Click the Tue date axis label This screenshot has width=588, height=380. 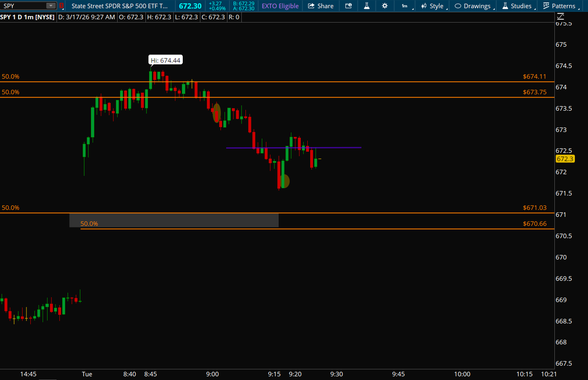[x=86, y=374]
